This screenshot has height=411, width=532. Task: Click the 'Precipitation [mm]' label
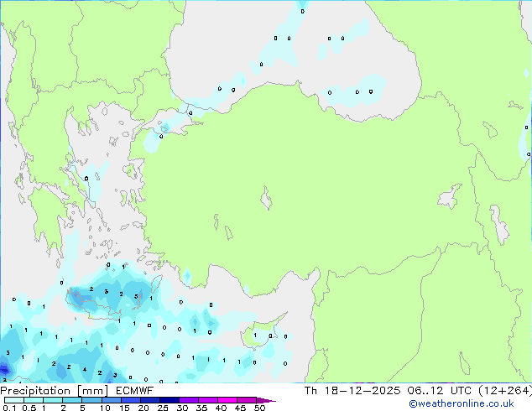click(55, 391)
